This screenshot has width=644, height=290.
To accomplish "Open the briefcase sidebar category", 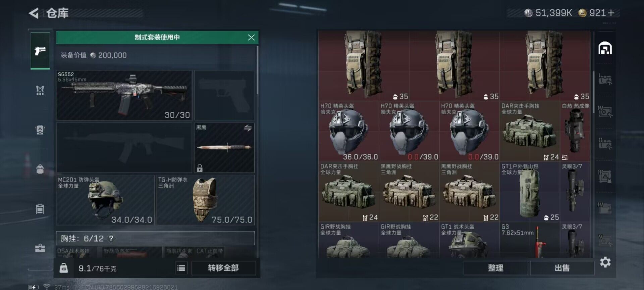I will (40, 248).
